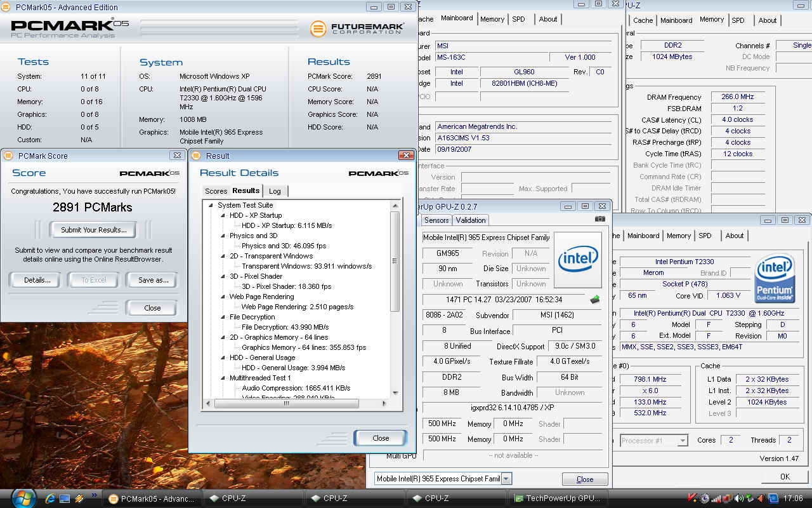Select the 'Transparent Windows: 93.911 windows/s' row
This screenshot has width=812, height=508.
coord(306,266)
